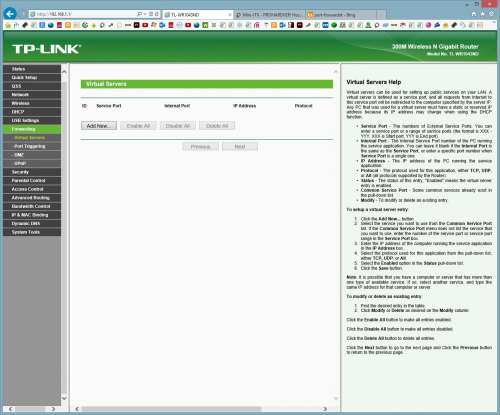This screenshot has height=415, width=500.
Task: Open the browser Tools gear icon
Action: tap(491, 14)
